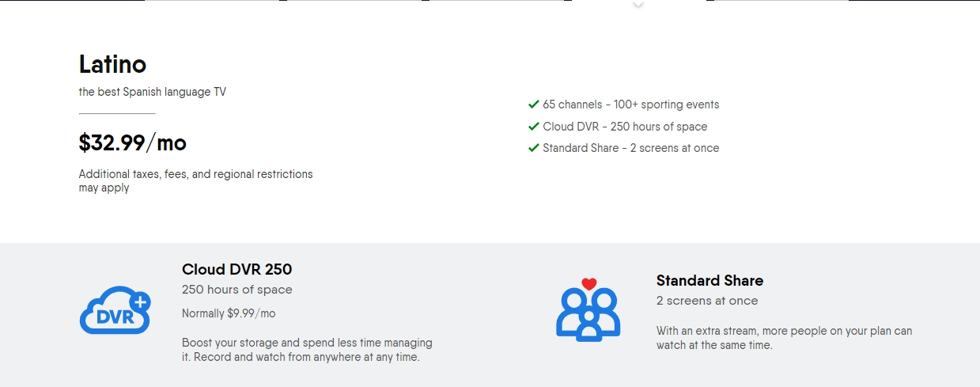Select the Latino plan heading
Screen dimensions: 980x387
112,64
